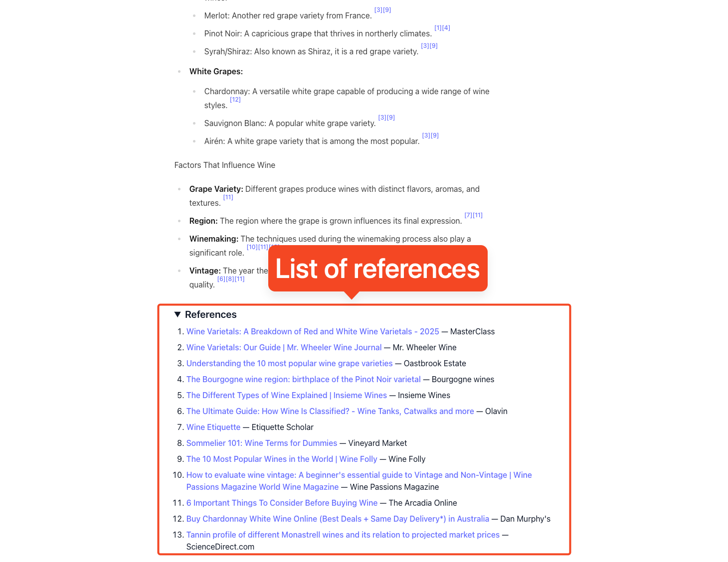Click citation [11] after Grape Variety textures
The width and height of the screenshot is (728, 562).
pos(228,197)
